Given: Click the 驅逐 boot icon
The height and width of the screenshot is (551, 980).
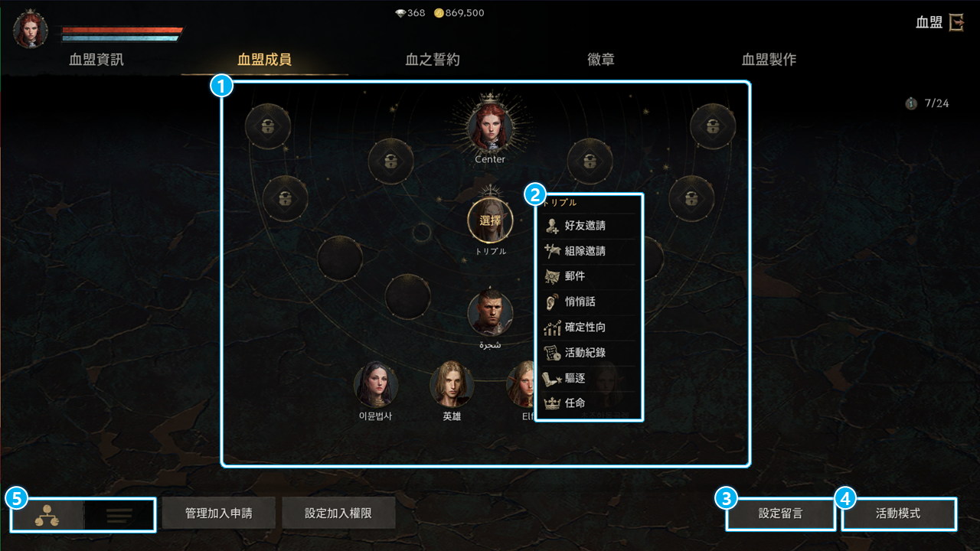Looking at the screenshot, I should (x=551, y=378).
